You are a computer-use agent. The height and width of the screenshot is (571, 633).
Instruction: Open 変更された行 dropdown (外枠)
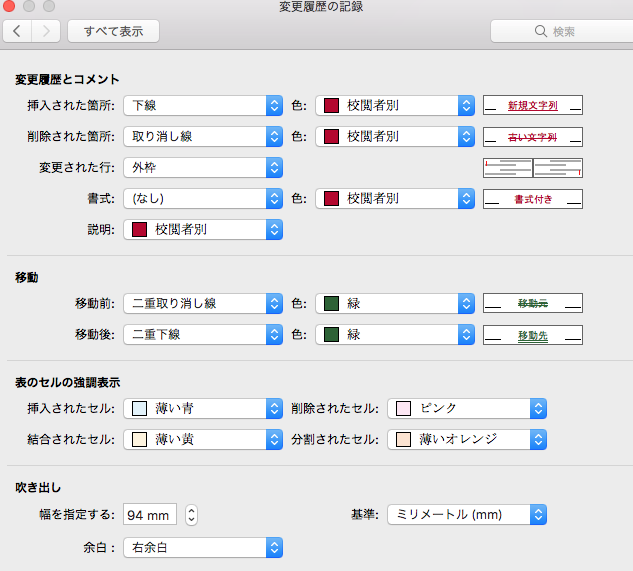[x=203, y=168]
